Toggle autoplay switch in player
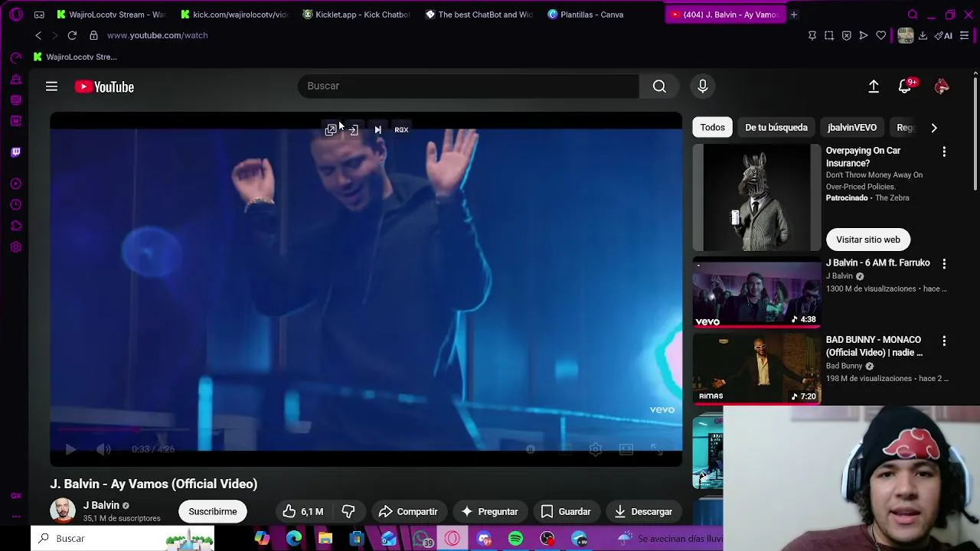This screenshot has height=551, width=980. (x=531, y=450)
